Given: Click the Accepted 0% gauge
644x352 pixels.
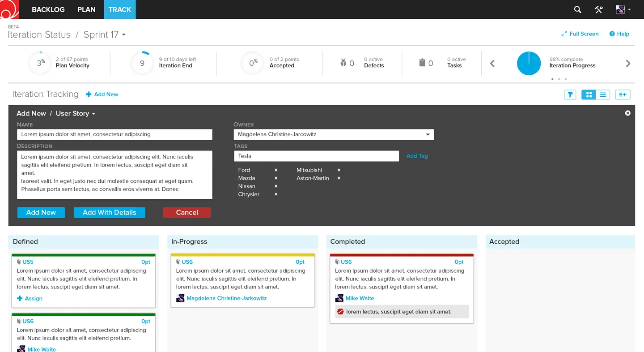Looking at the screenshot, I should pyautogui.click(x=253, y=63).
